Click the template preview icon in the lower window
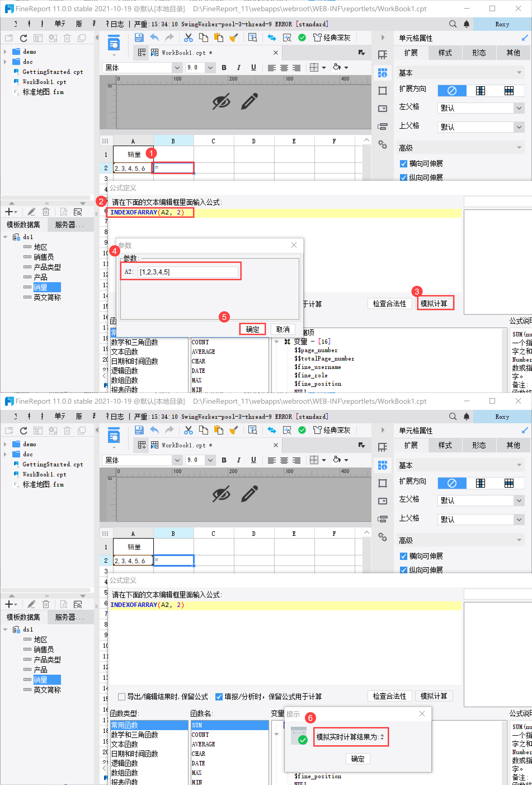The image size is (532, 785). click(x=114, y=436)
